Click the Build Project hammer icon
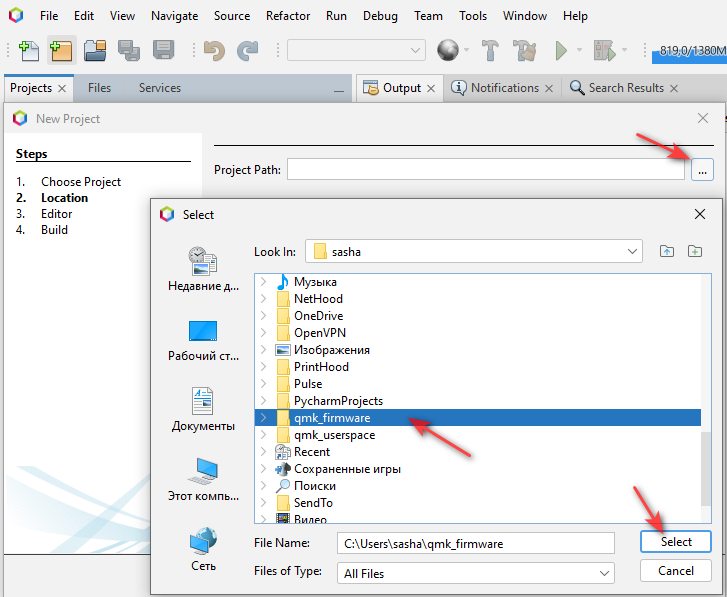Screen dimensions: 727x597 point(490,50)
